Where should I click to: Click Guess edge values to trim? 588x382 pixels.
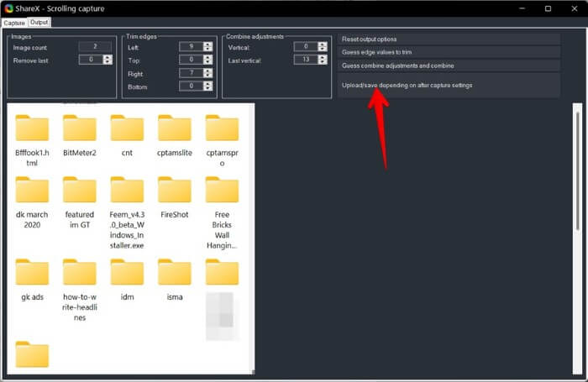449,52
